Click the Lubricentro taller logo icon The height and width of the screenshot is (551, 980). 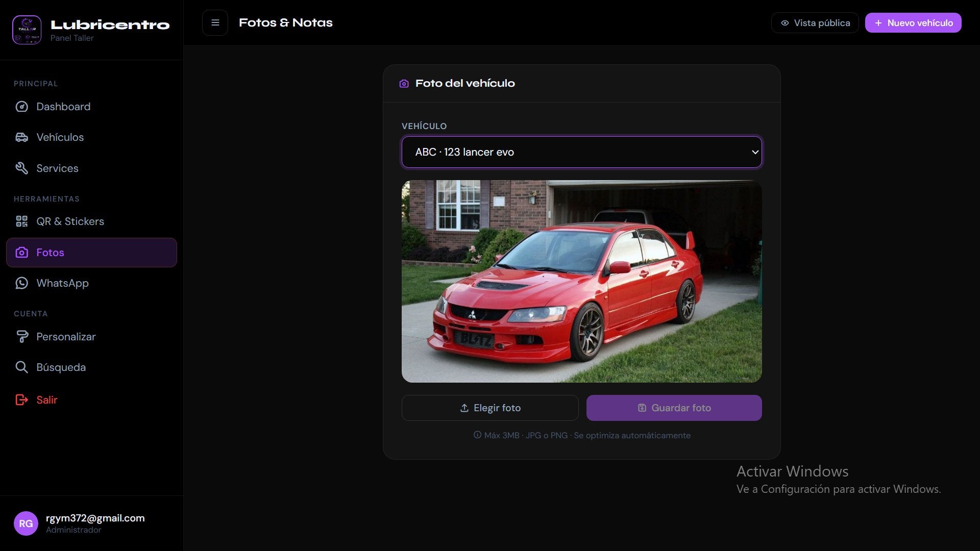27,30
